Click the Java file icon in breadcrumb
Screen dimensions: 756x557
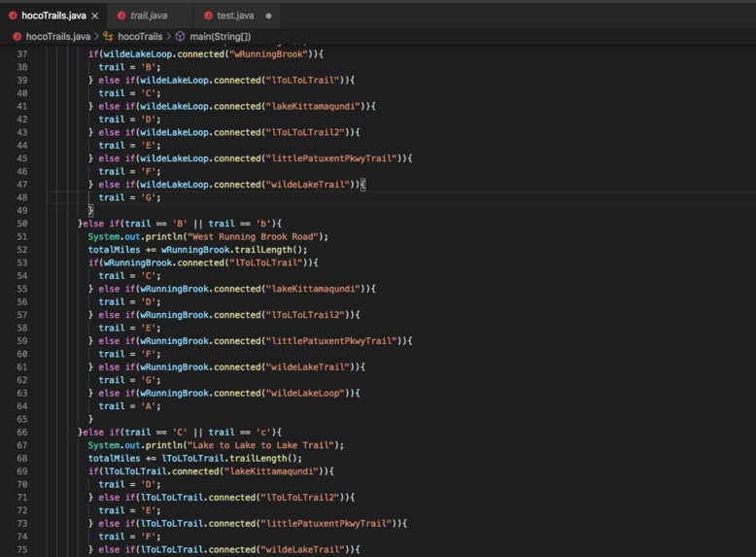pyautogui.click(x=17, y=36)
